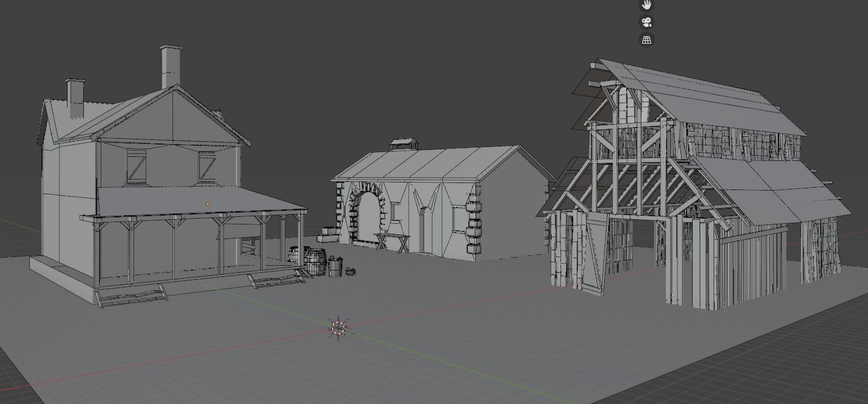Click the orange origin point on the porch roof
This screenshot has height=404, width=868.
click(x=207, y=203)
